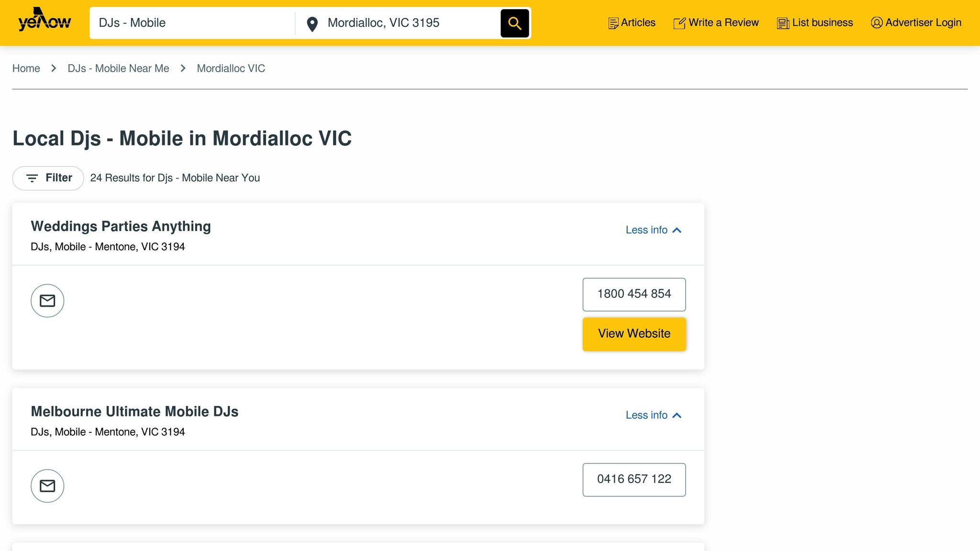This screenshot has width=980, height=551.
Task: Collapse Weddings Parties Anything with Less info
Action: pos(653,230)
